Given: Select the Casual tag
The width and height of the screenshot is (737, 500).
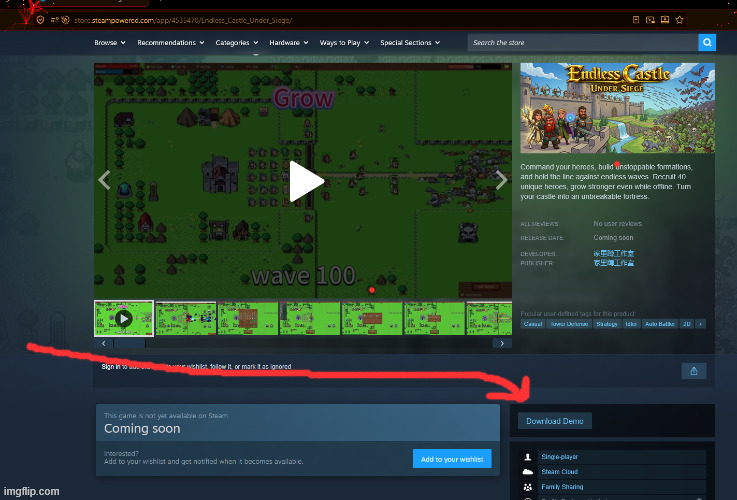Looking at the screenshot, I should tap(533, 324).
